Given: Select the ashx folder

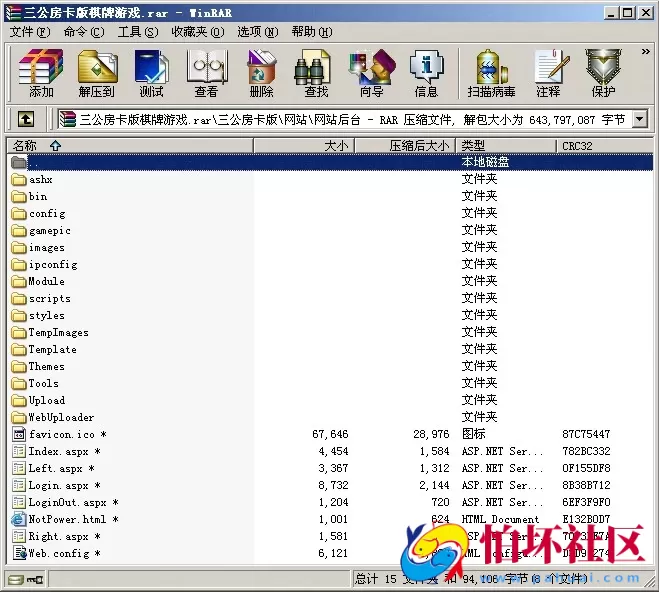Looking at the screenshot, I should click(32, 179).
